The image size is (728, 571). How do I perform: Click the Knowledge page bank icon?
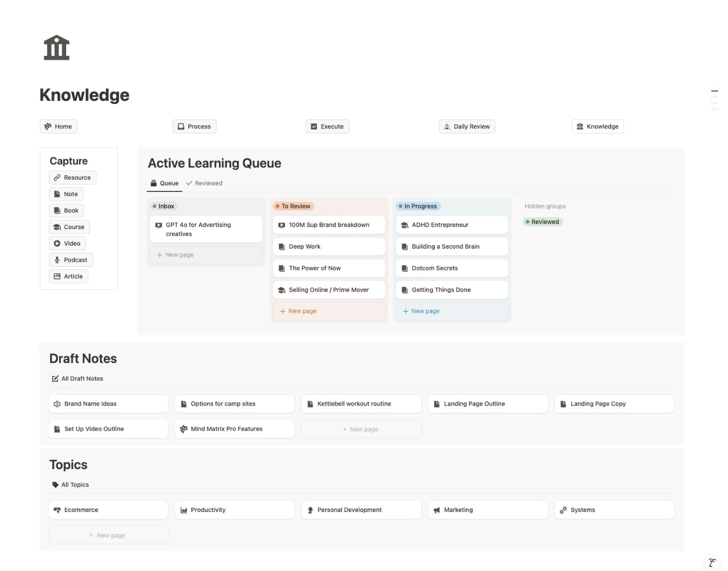click(56, 48)
